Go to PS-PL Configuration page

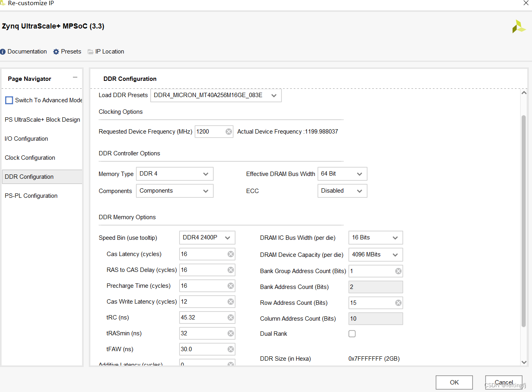(31, 196)
